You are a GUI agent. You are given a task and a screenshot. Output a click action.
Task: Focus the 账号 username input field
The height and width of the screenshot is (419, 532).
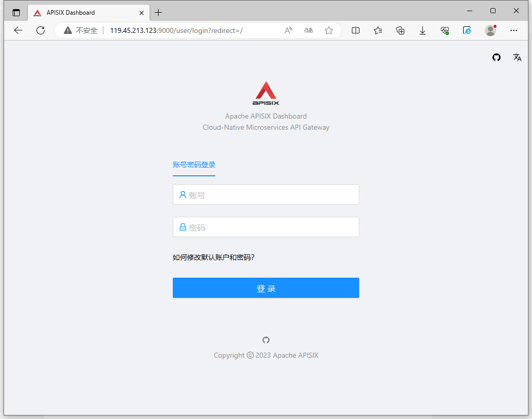(266, 195)
